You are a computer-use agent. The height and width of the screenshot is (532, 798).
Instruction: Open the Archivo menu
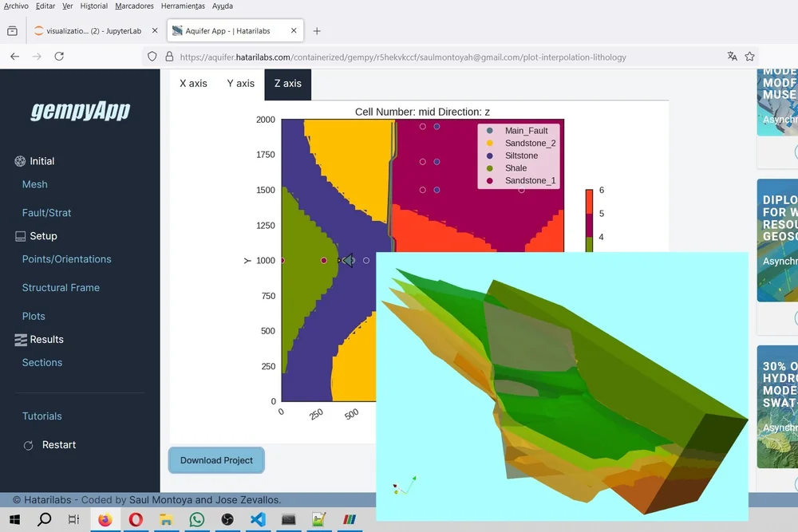pos(18,6)
